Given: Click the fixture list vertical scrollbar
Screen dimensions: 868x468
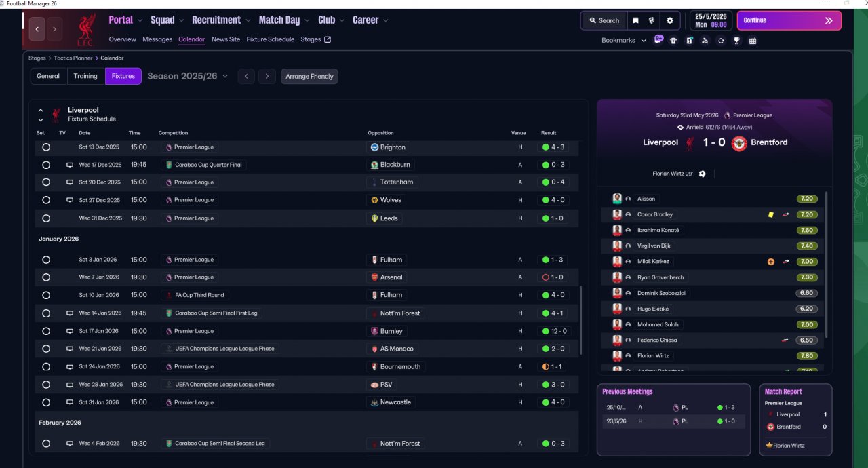Looking at the screenshot, I should click(x=580, y=319).
